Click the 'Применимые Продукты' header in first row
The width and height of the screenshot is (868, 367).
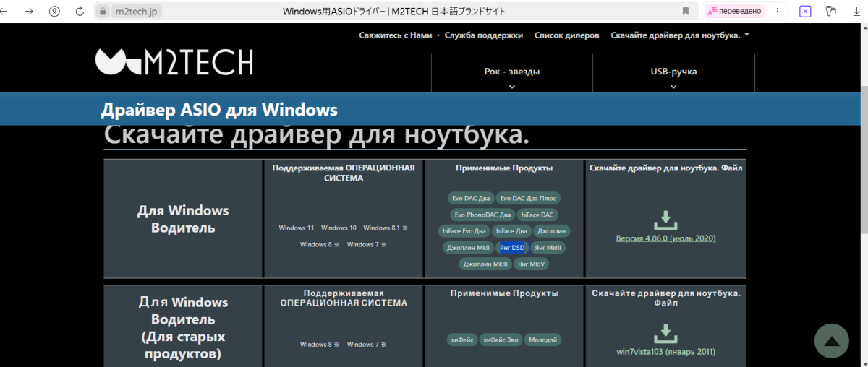(x=504, y=168)
